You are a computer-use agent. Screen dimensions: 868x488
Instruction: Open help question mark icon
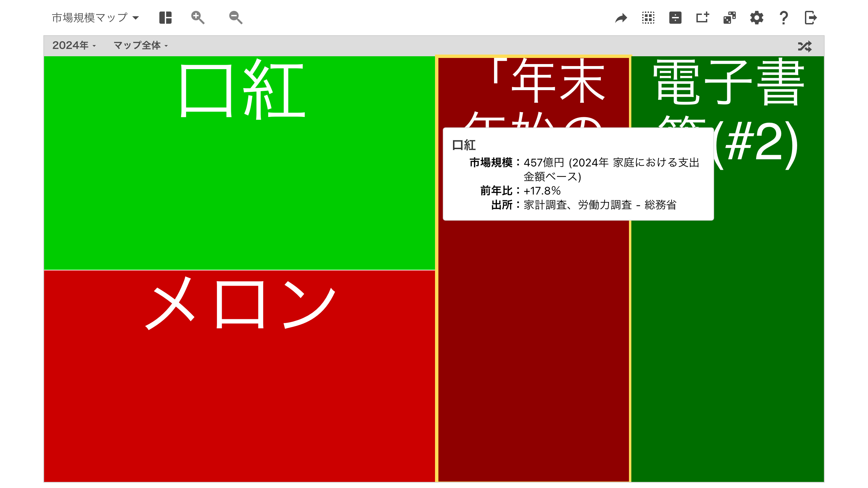point(784,18)
